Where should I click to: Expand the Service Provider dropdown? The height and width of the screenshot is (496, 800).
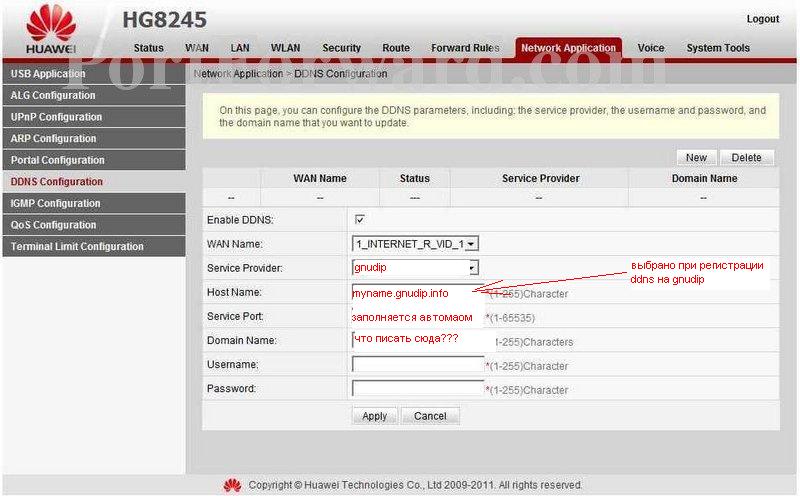point(416,268)
